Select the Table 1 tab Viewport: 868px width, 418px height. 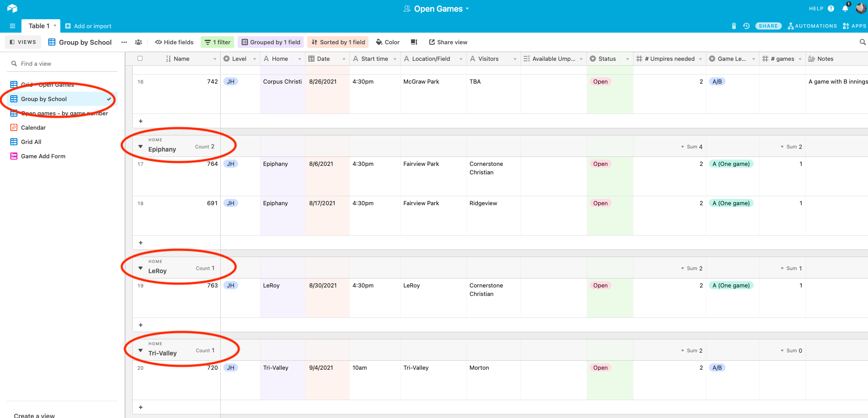[x=39, y=26]
